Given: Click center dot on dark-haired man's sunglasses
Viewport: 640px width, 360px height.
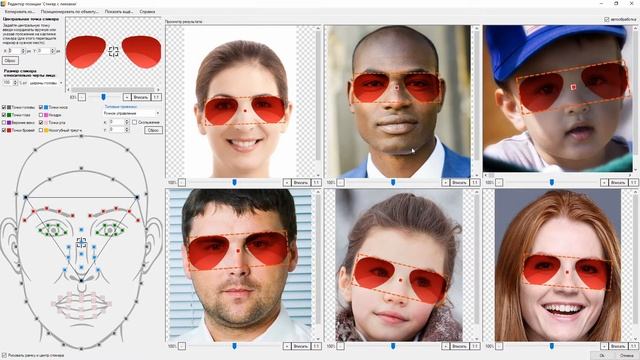Looking at the screenshot, I should click(238, 251).
